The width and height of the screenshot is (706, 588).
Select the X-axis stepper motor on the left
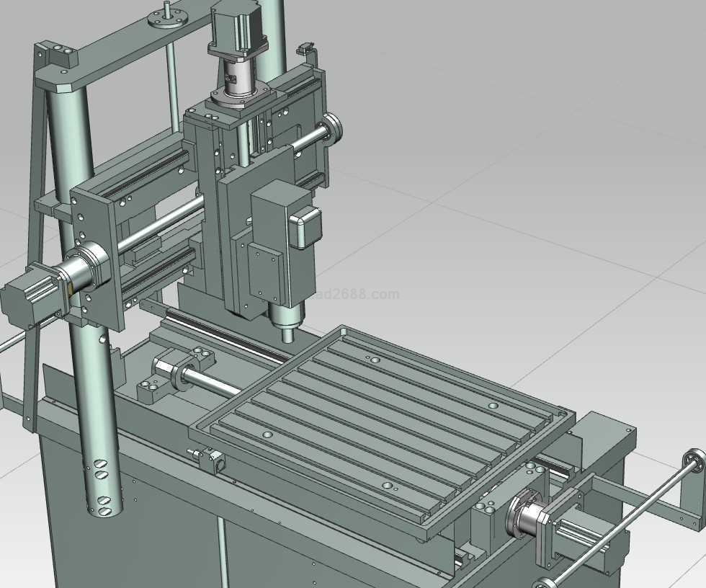pos(27,295)
